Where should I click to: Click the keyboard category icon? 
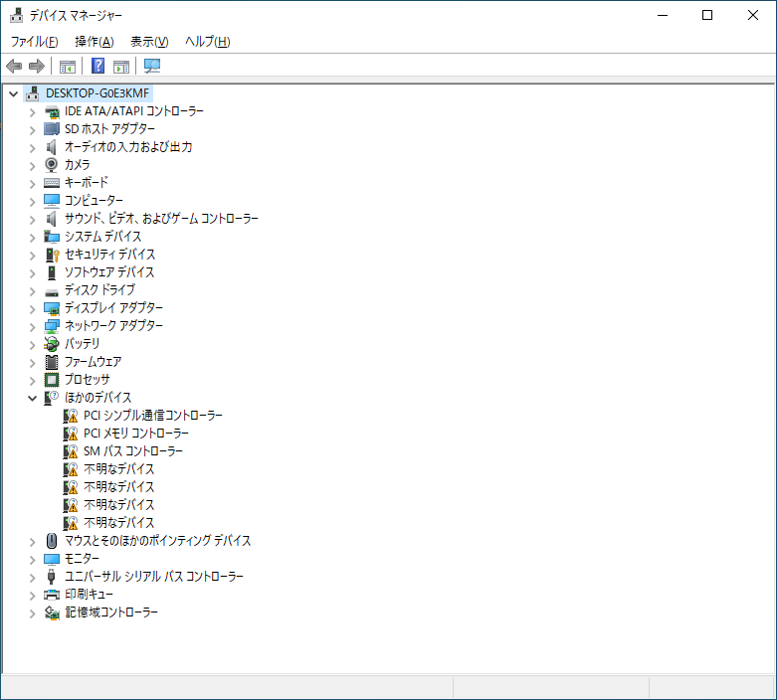(x=52, y=183)
